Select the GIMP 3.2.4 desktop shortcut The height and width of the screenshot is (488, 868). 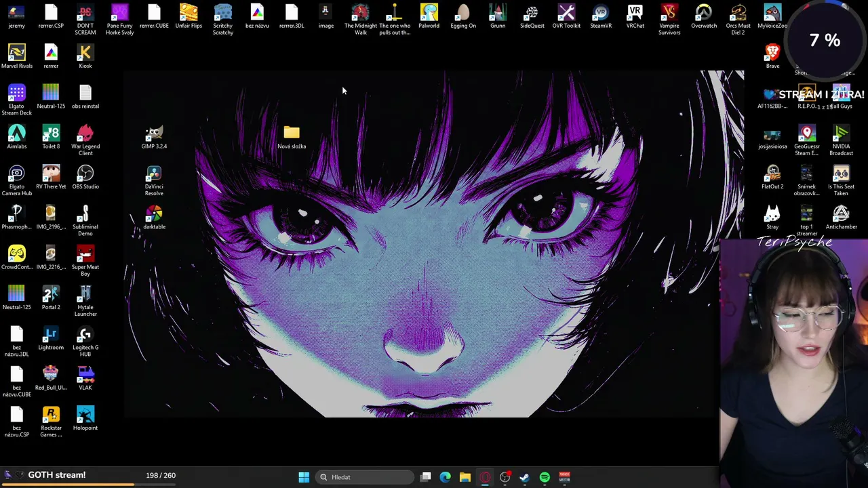154,137
